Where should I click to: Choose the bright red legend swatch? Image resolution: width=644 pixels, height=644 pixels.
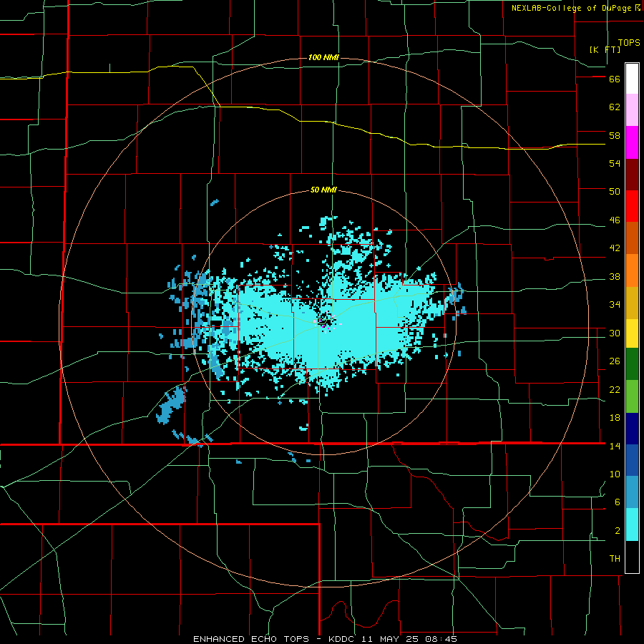pos(632,206)
